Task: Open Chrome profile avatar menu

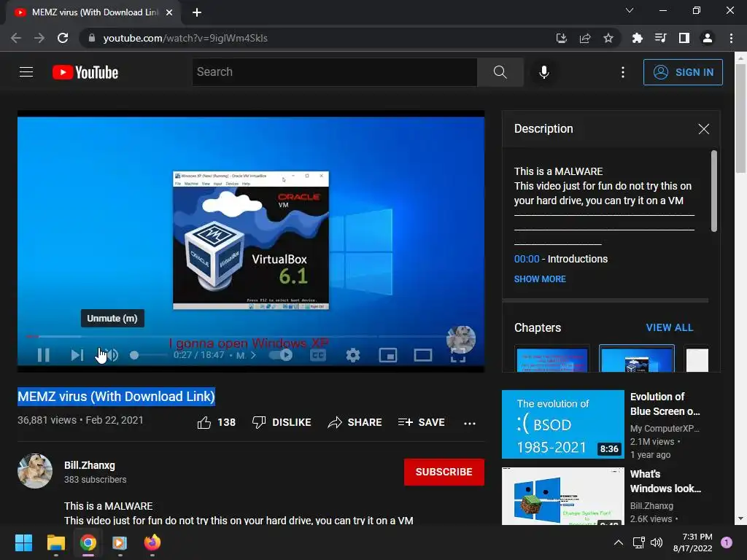Action: click(x=707, y=38)
